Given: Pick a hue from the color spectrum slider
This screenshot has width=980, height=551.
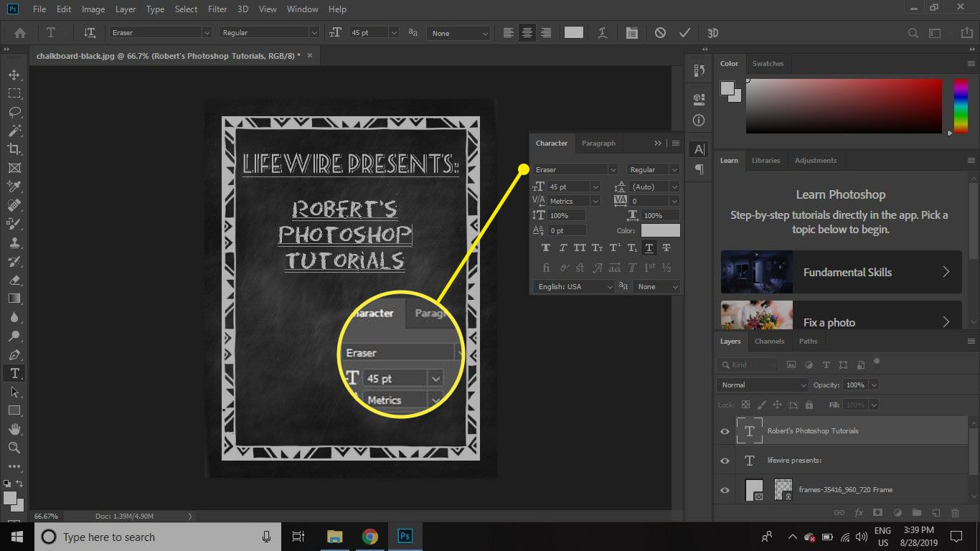Looking at the screenshot, I should [961, 106].
